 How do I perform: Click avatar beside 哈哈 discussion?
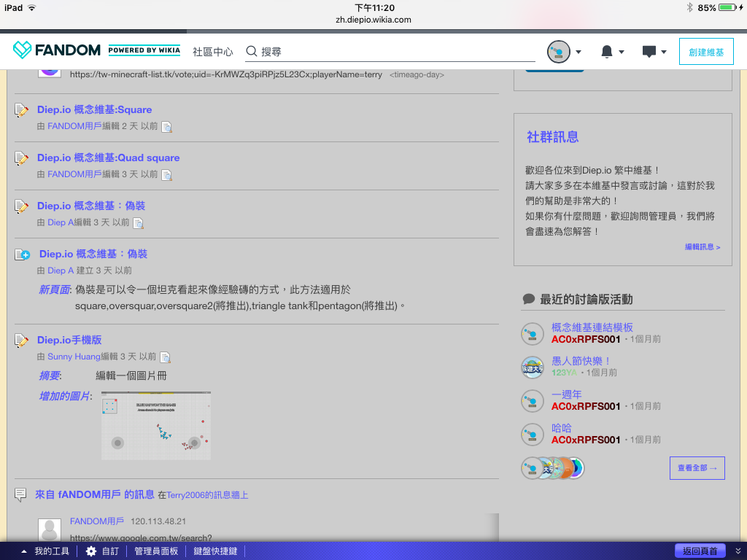532,435
